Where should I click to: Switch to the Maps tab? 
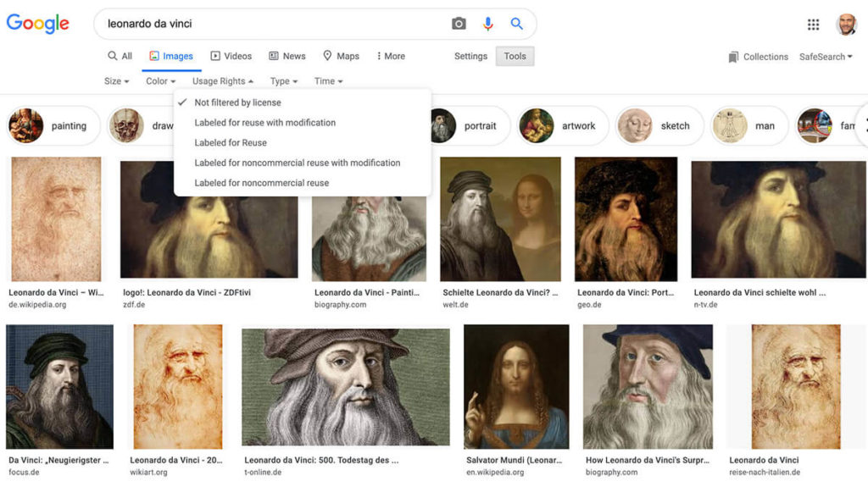point(341,56)
